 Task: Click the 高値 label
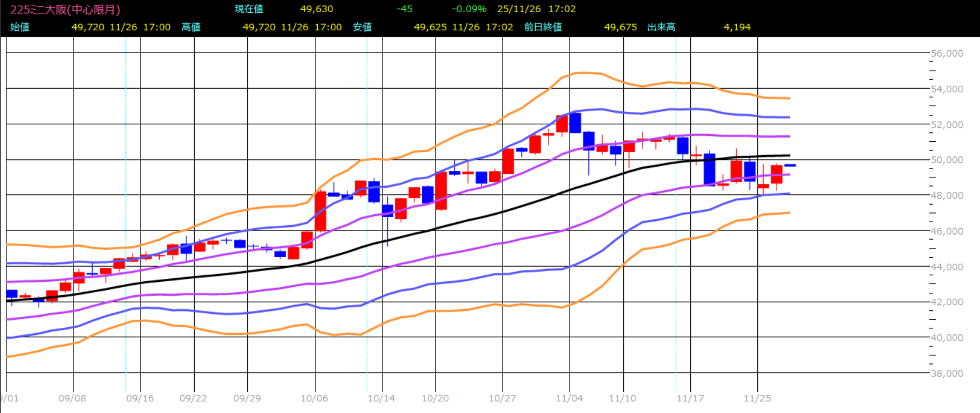(x=191, y=27)
